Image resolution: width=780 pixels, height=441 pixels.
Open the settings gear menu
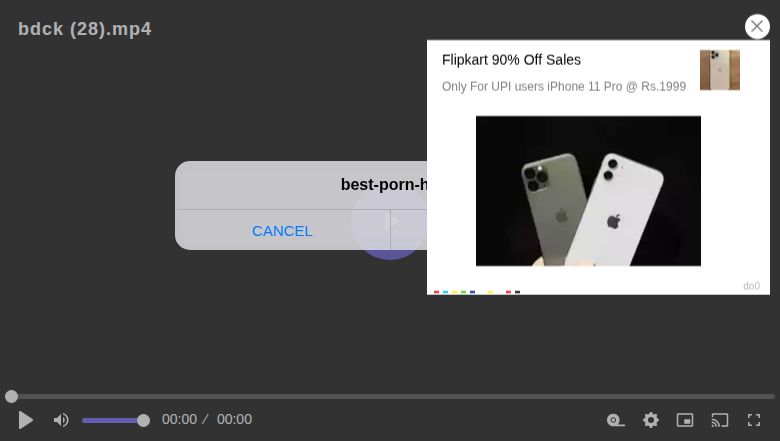click(x=651, y=420)
